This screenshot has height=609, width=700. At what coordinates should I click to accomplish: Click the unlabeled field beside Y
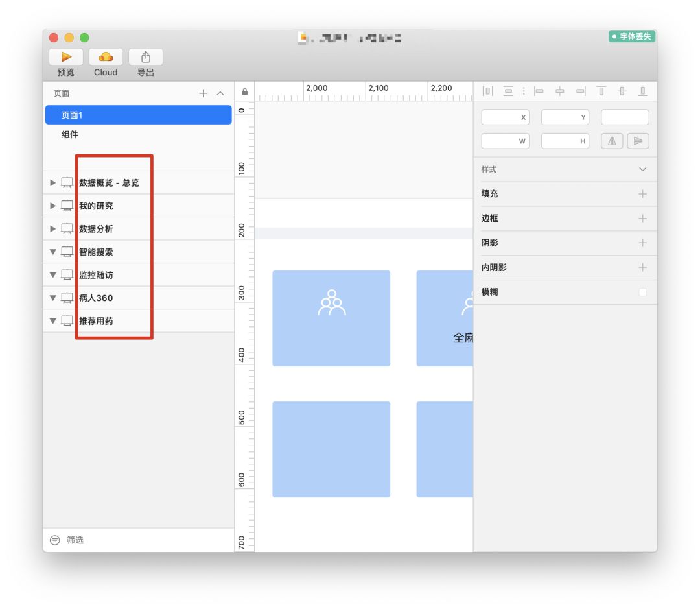point(625,117)
